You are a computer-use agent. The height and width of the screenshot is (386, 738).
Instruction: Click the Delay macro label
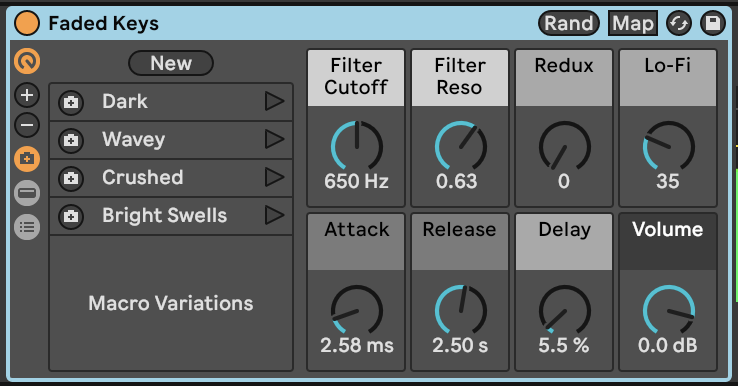[x=564, y=242]
